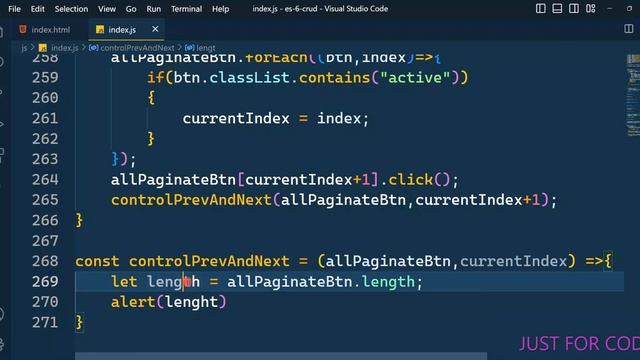Open the Go menu
Screen dimensions: 640x360
(131, 9)
